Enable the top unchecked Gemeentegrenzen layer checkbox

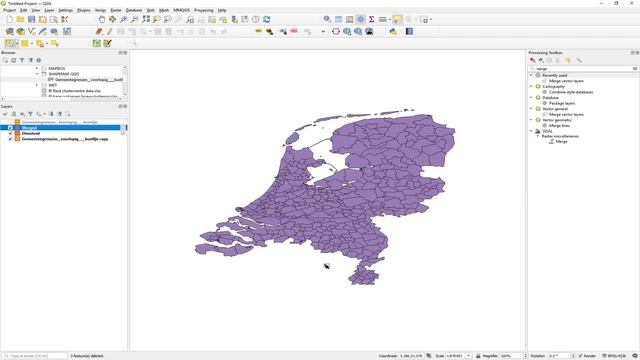11,122
